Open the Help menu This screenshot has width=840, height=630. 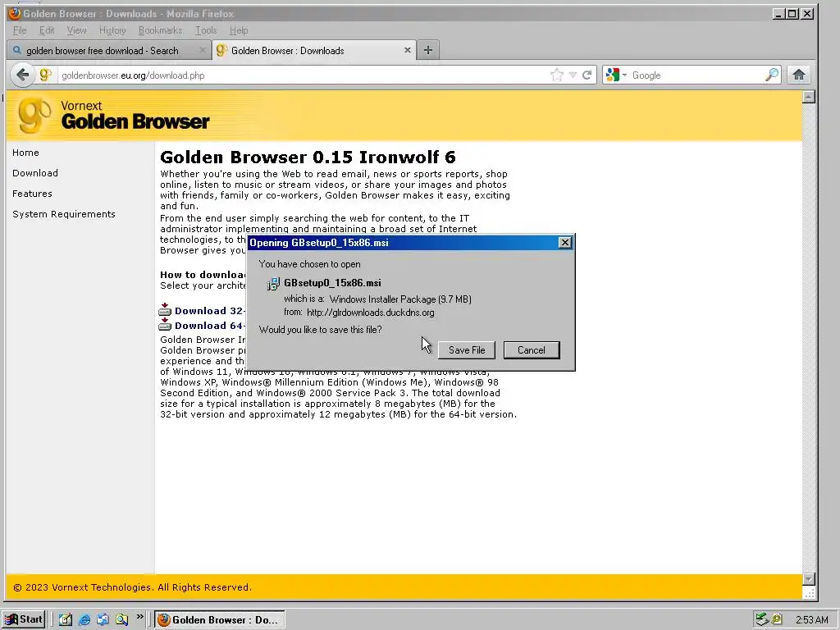pos(239,30)
